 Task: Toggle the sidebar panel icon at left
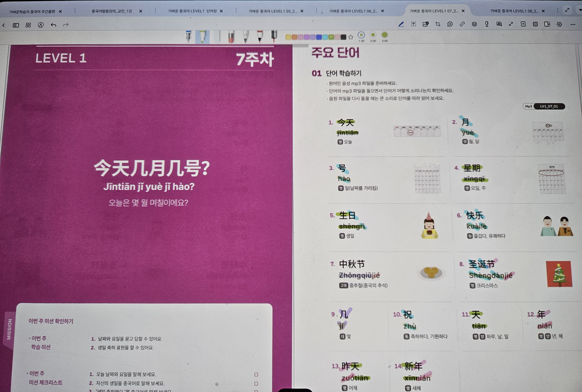point(16,25)
